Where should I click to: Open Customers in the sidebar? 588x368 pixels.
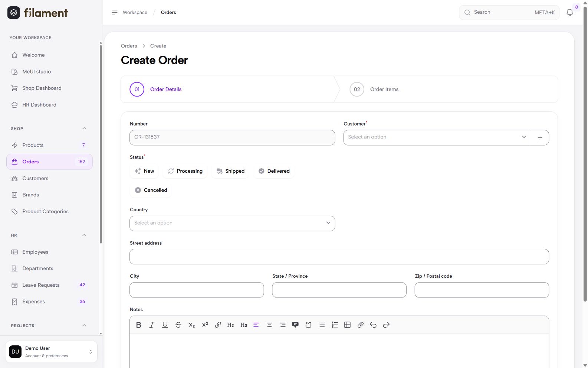click(x=49, y=179)
